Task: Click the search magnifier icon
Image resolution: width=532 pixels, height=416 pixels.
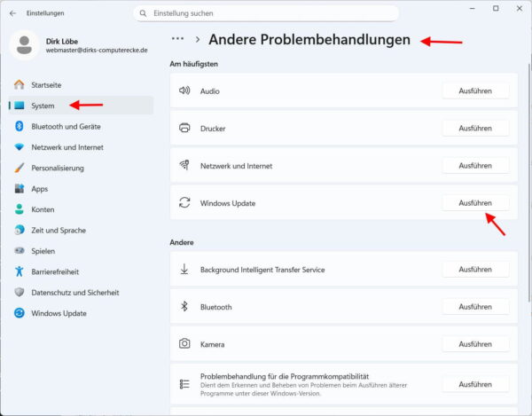Action: pos(143,13)
